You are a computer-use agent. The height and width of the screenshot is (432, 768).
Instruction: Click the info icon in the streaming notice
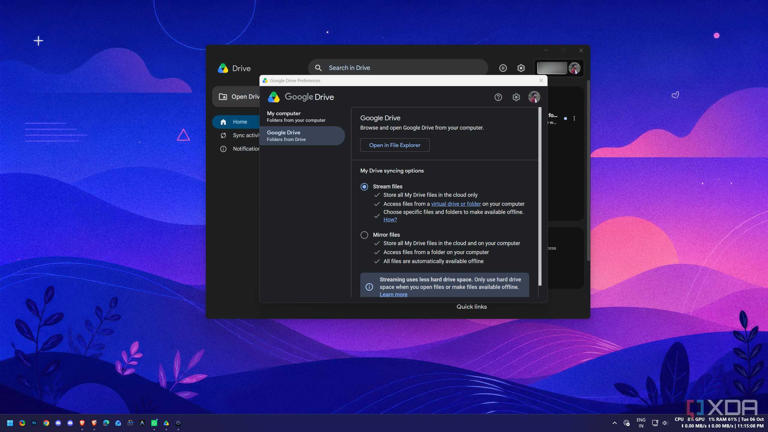coord(369,287)
